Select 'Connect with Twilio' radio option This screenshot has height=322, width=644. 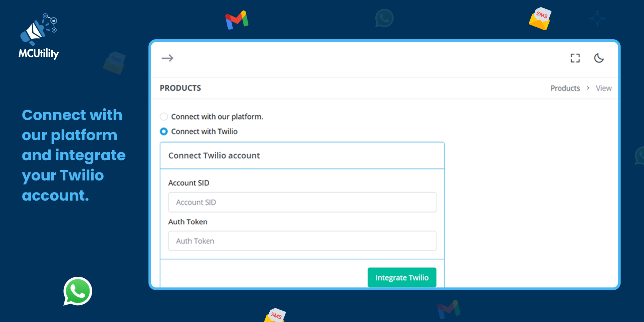pyautogui.click(x=164, y=131)
